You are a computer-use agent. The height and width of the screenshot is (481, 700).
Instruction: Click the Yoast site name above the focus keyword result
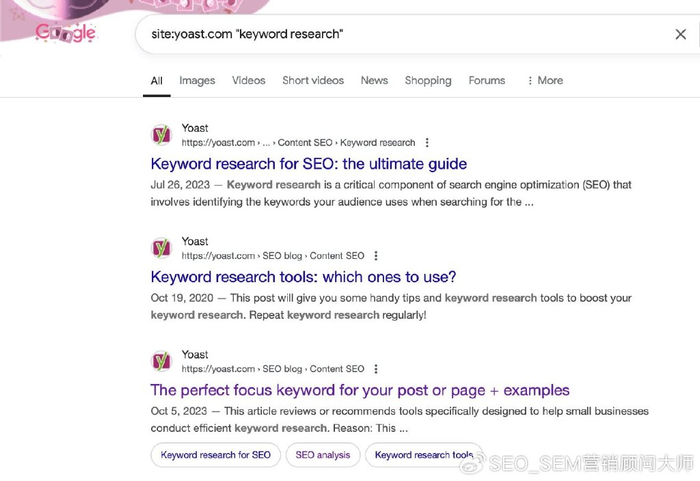[195, 355]
